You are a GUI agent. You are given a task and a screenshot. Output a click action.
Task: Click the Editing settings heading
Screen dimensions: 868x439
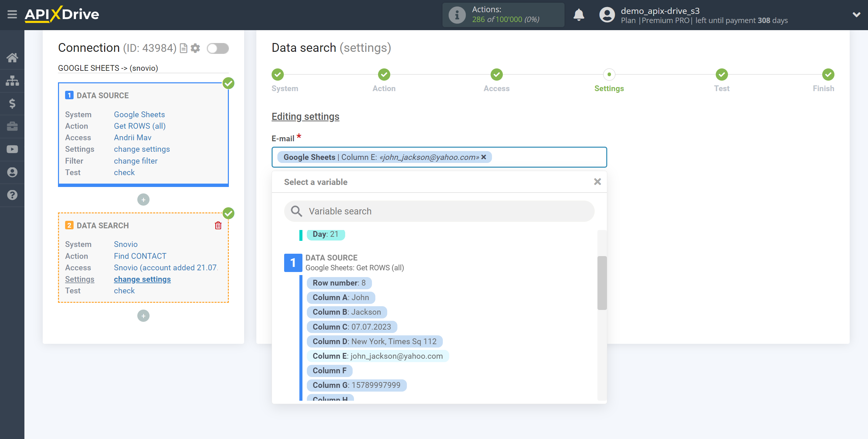click(305, 117)
